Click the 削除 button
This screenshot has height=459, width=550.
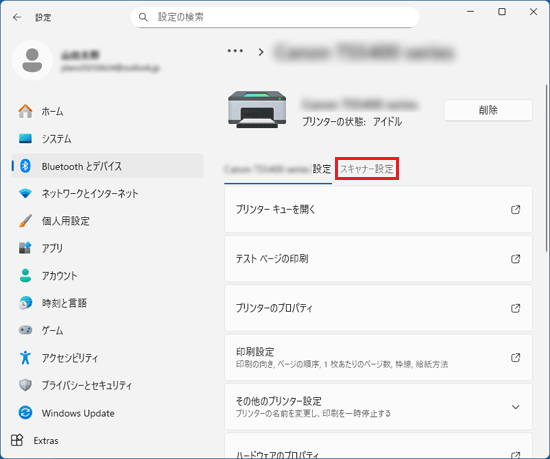[488, 110]
